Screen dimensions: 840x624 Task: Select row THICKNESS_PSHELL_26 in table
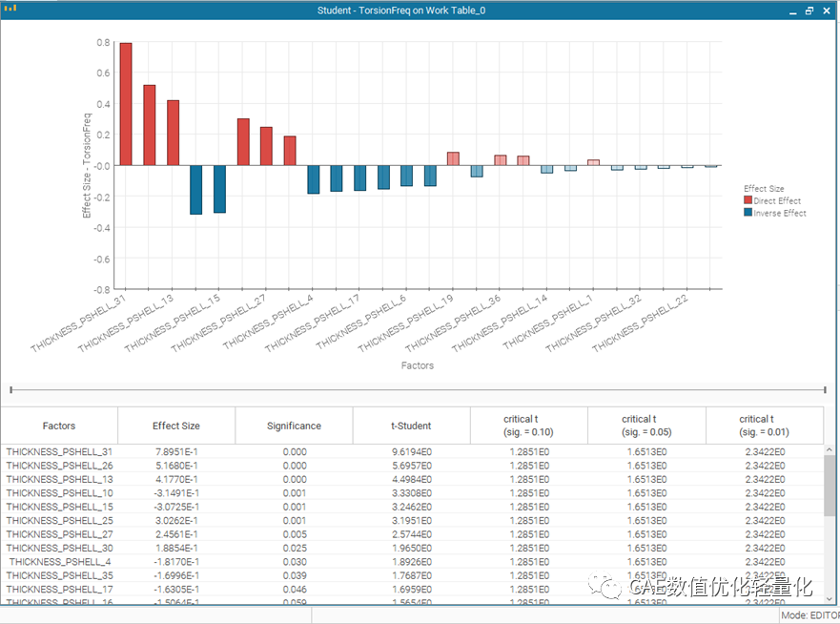(x=412, y=466)
